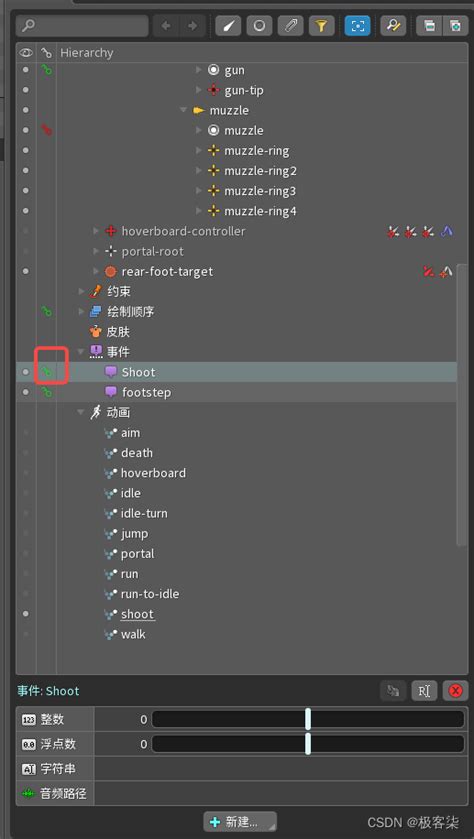The height and width of the screenshot is (839, 474).
Task: Click the 新建... new button
Action: pyautogui.click(x=240, y=822)
